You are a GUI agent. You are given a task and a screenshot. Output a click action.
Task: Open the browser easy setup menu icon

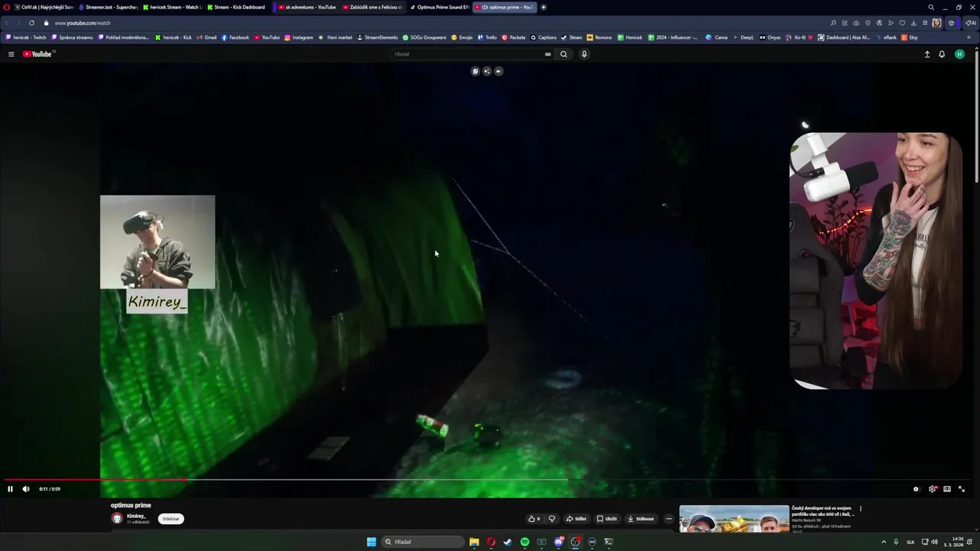click(925, 23)
